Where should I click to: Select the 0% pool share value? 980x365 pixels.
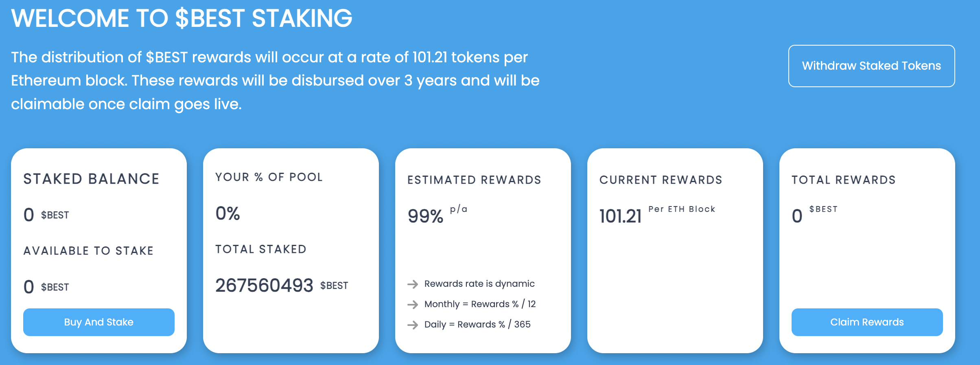pos(227,213)
